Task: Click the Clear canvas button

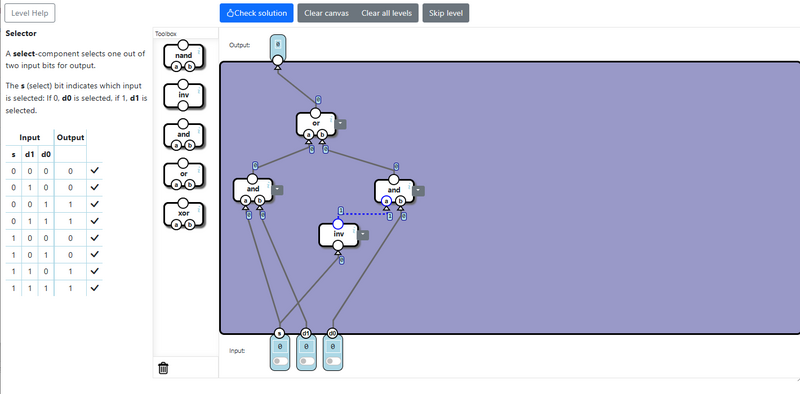Action: (327, 13)
